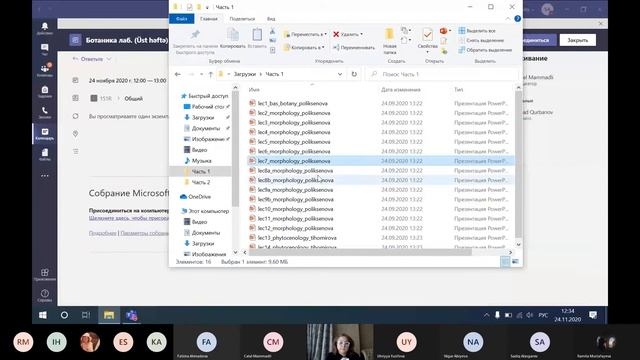Click the file list vertical scrollbar

point(518,163)
